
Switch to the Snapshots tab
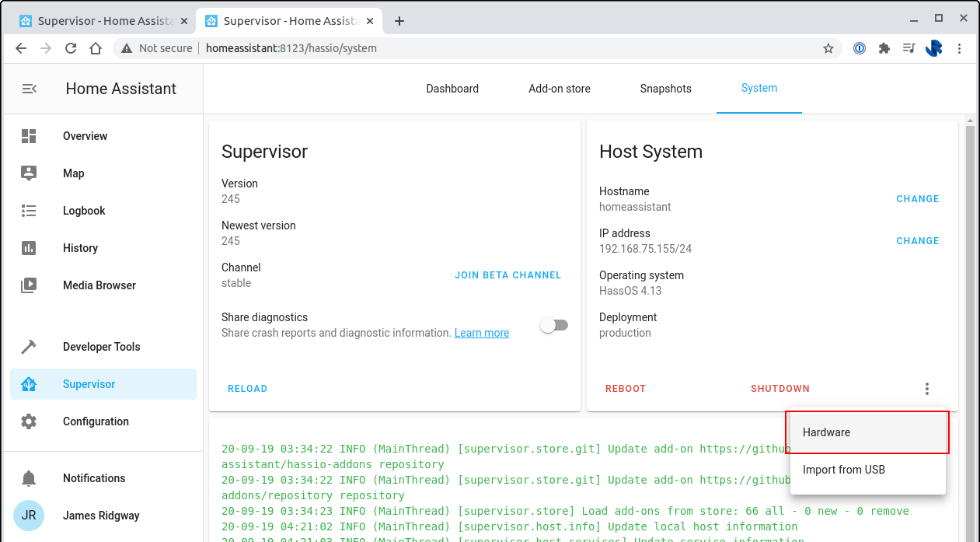pyautogui.click(x=665, y=89)
